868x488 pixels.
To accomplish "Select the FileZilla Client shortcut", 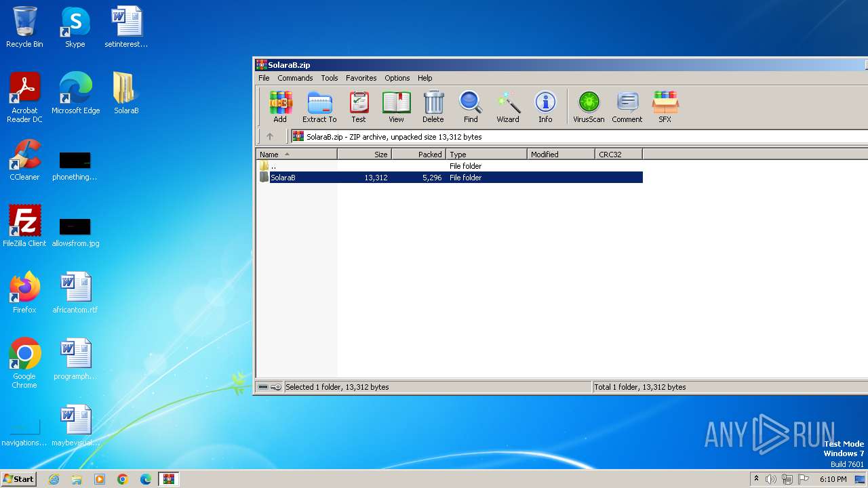I will (x=24, y=226).
